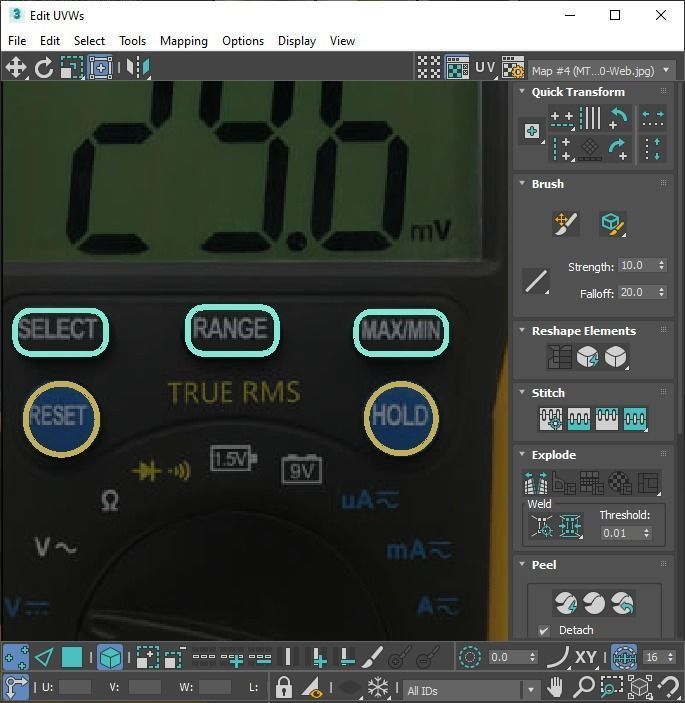Select the Relax brush icon
The height and width of the screenshot is (703, 685).
coord(613,224)
